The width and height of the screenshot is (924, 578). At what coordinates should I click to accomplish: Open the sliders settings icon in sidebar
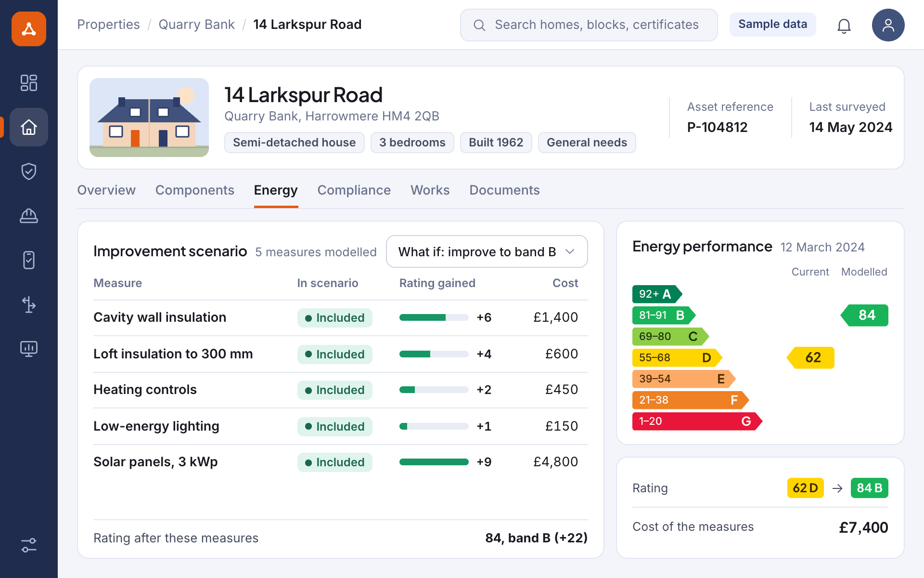click(x=29, y=545)
